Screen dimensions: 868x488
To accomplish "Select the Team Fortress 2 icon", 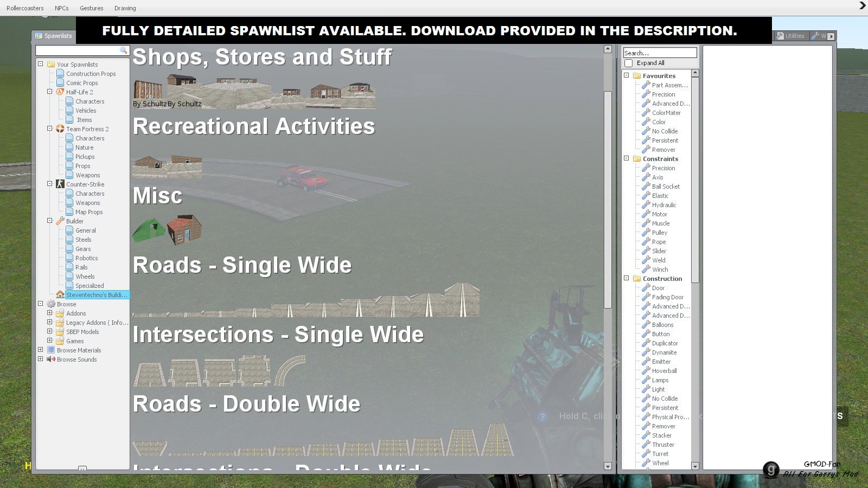I will [x=60, y=129].
